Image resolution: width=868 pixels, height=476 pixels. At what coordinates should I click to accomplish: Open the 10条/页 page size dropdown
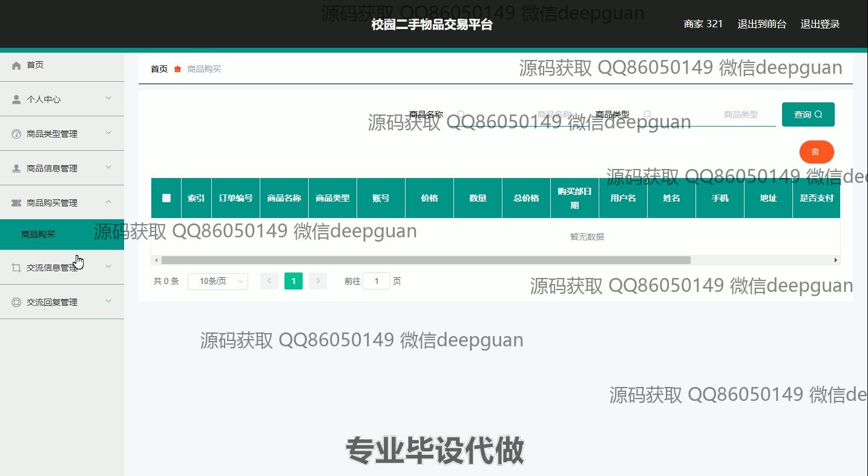click(217, 281)
